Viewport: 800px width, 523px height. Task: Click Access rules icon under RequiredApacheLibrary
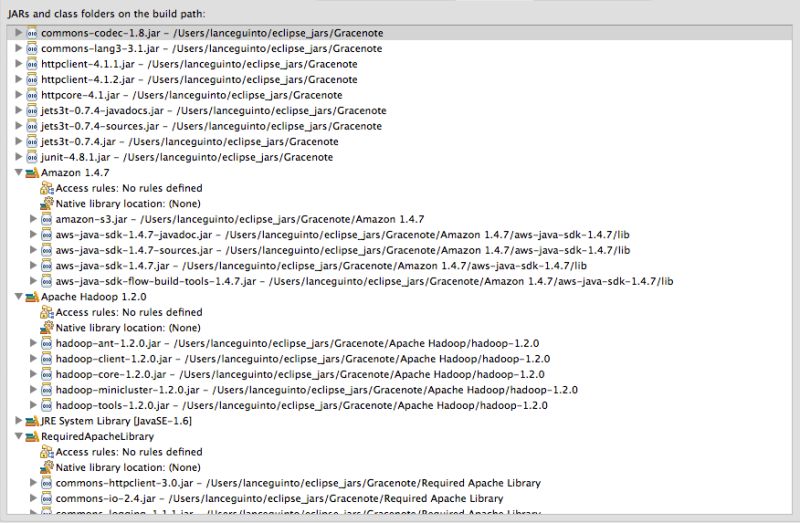[46, 452]
